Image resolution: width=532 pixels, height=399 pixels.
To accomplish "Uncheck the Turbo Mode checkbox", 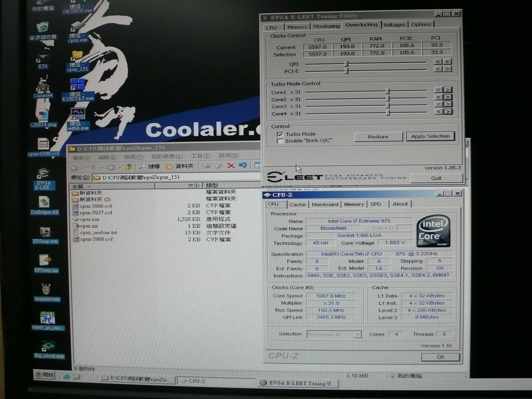I will [x=281, y=134].
